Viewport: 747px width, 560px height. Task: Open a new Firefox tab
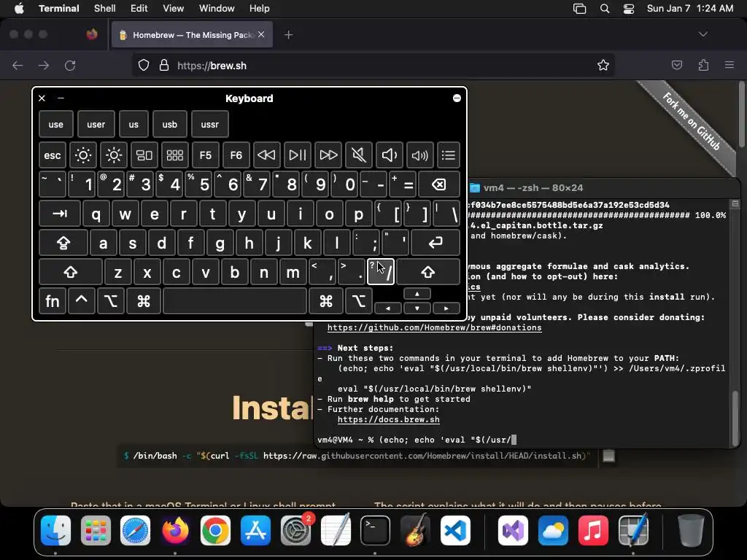pyautogui.click(x=288, y=35)
